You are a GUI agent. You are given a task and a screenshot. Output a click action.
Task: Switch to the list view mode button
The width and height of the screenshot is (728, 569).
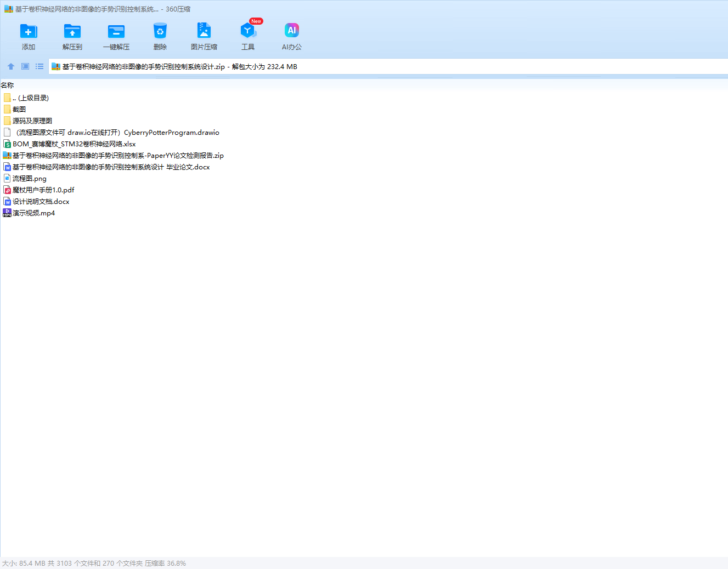pos(39,66)
